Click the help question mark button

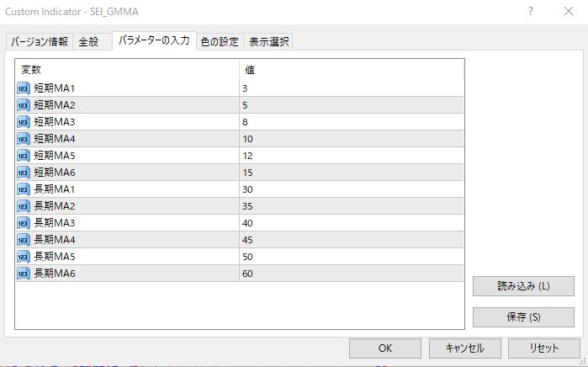click(x=531, y=12)
